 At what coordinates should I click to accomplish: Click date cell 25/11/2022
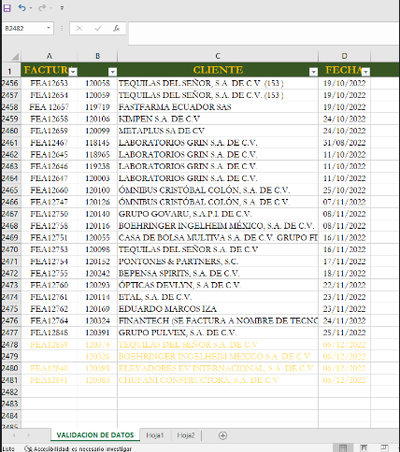click(x=344, y=333)
